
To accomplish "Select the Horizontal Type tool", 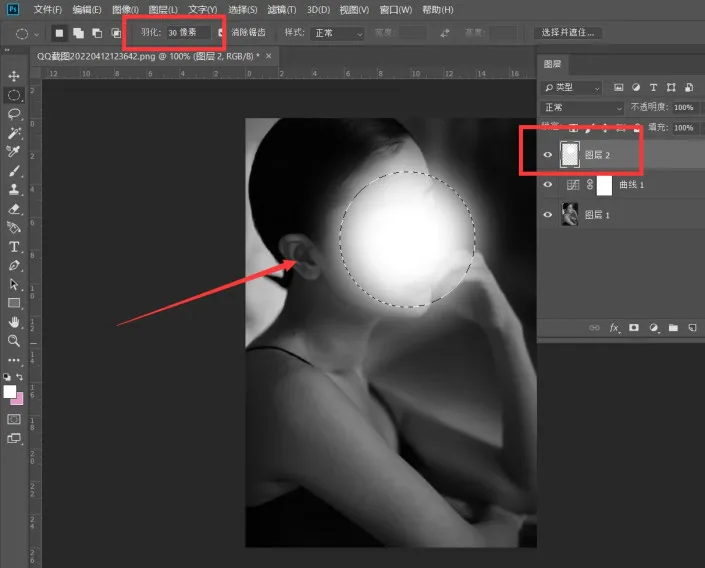I will click(x=14, y=247).
